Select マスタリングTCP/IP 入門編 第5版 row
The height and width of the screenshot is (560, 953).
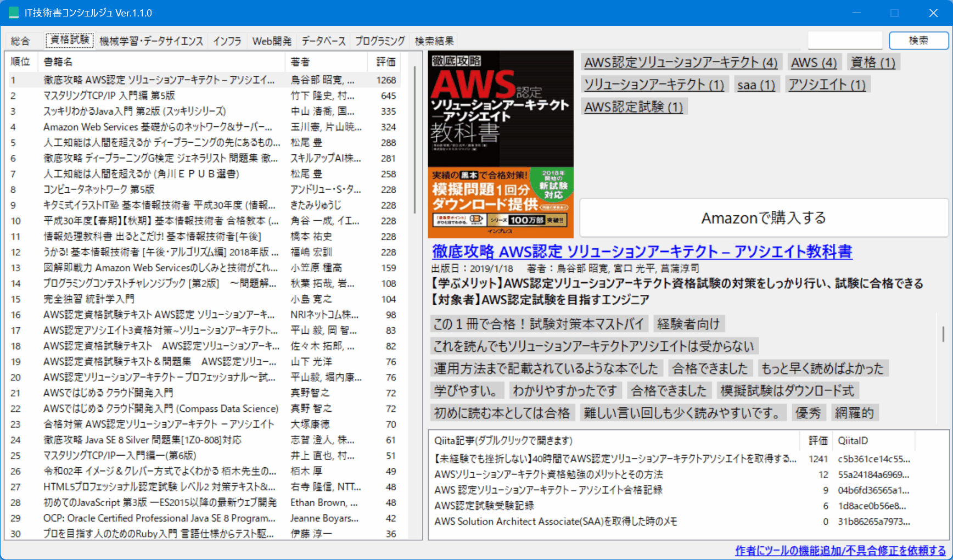(x=203, y=96)
